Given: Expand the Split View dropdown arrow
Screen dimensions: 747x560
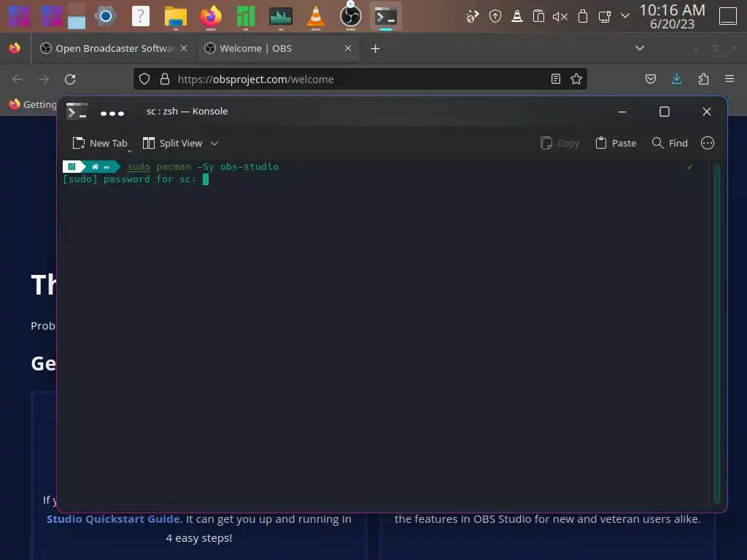Looking at the screenshot, I should (214, 144).
